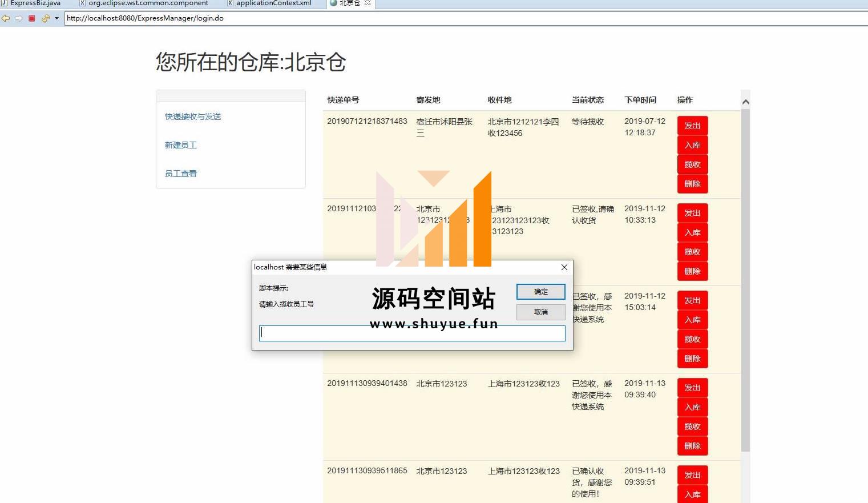
Task: Click the 已签收,请确认收货 status cell
Action: (x=593, y=215)
